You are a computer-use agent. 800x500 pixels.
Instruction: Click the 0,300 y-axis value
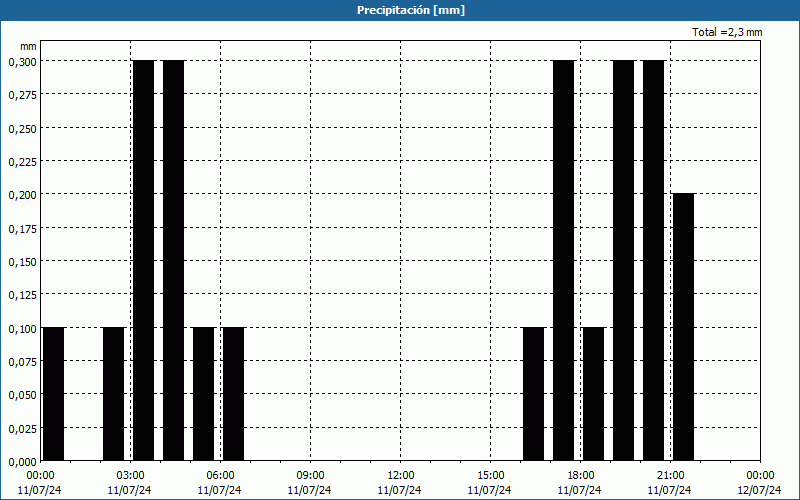click(22, 62)
